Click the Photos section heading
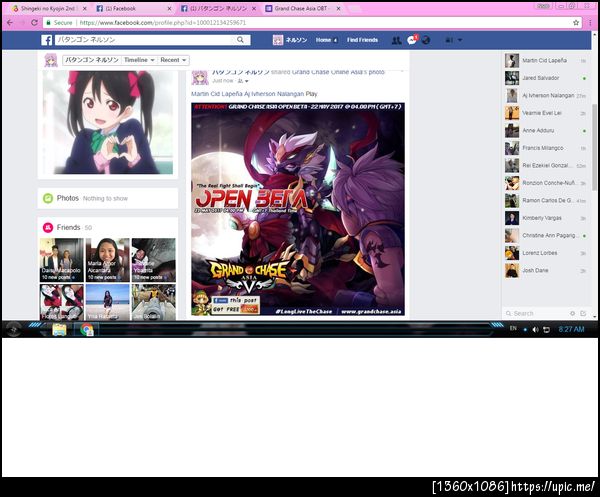The width and height of the screenshot is (600, 497). pyautogui.click(x=68, y=198)
